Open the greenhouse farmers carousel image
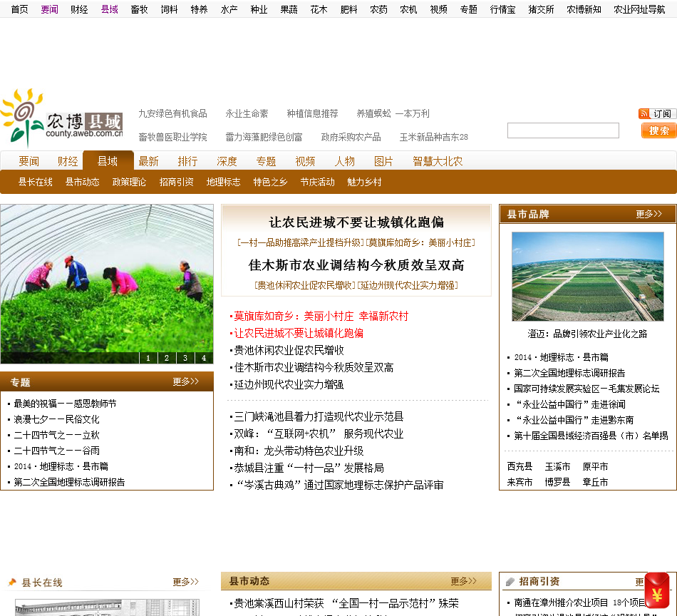 tap(107, 284)
